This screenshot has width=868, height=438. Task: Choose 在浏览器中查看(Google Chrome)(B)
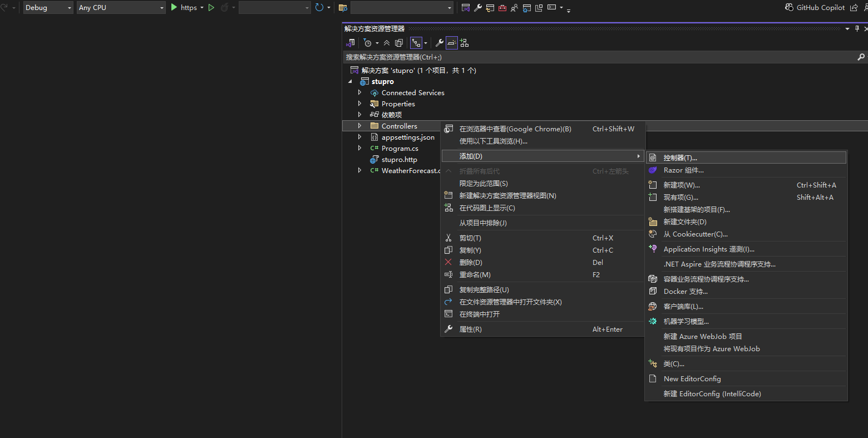click(x=542, y=129)
